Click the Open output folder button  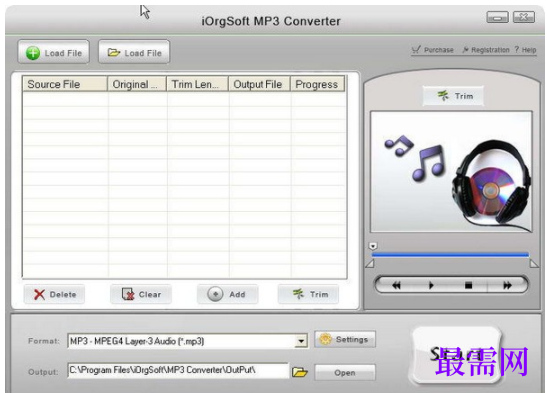pyautogui.click(x=345, y=373)
